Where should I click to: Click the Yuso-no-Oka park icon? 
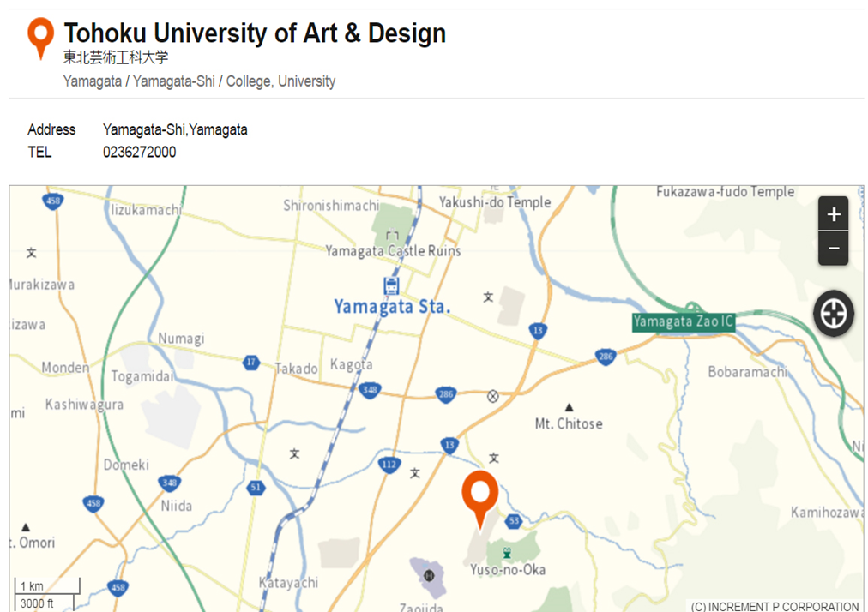pos(507,553)
